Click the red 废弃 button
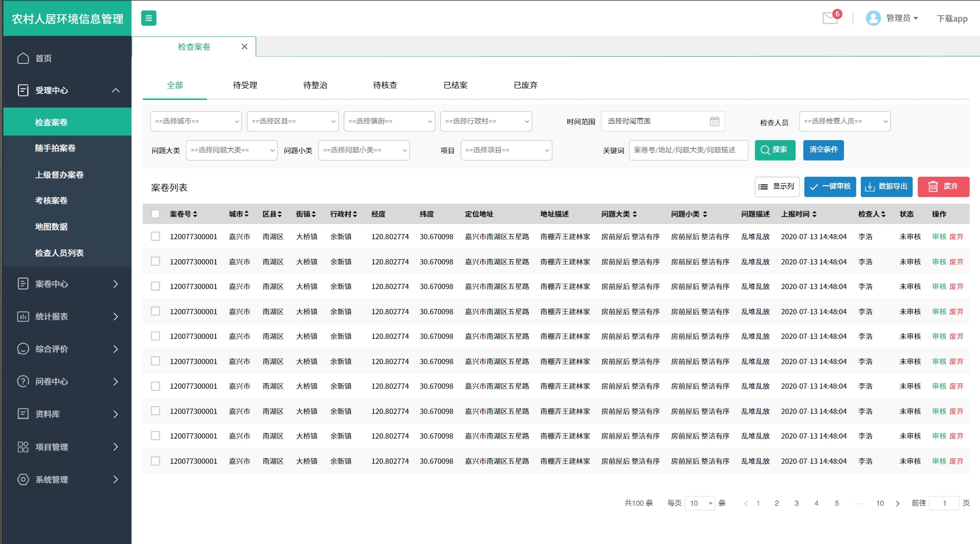Screen dimensions: 980x544 pyautogui.click(x=943, y=187)
